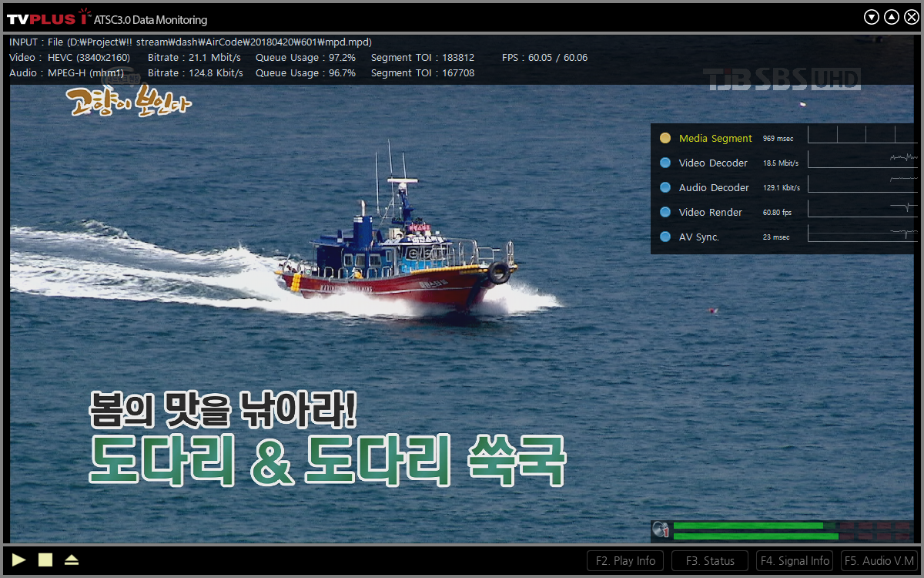Screen dimensions: 924x578
Task: Click the down-arrow circle button in title bar
Action: point(872,17)
